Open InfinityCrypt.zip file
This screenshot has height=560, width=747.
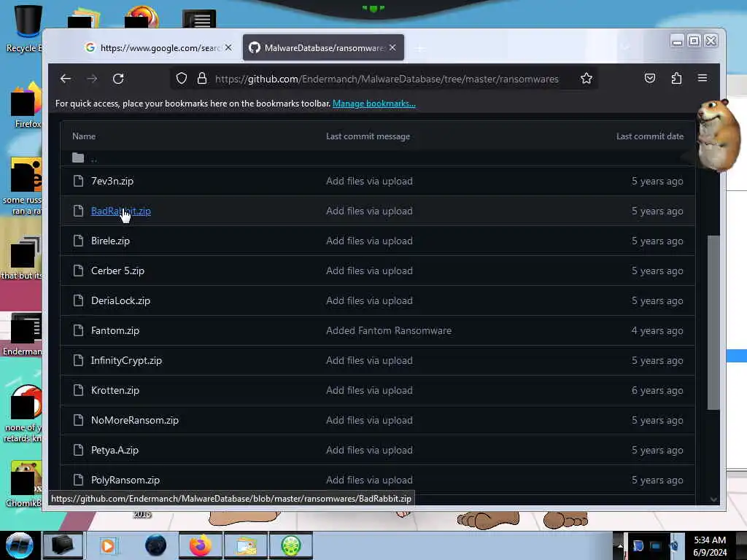pyautogui.click(x=127, y=360)
